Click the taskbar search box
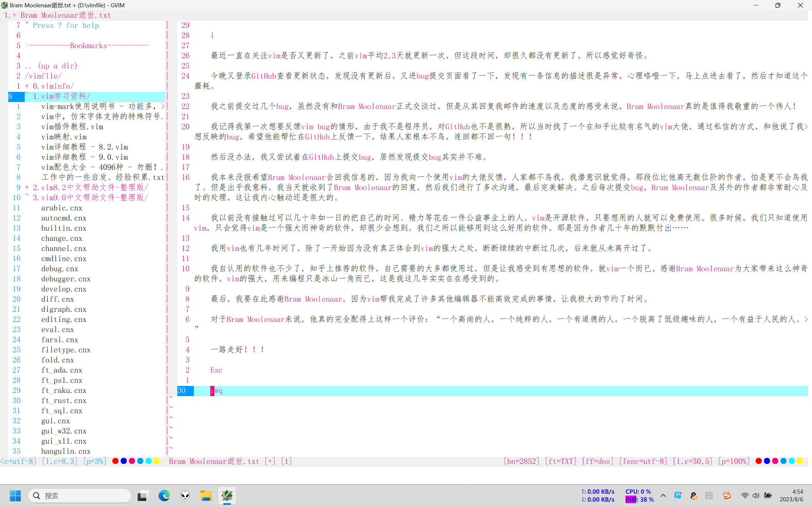 click(x=80, y=496)
